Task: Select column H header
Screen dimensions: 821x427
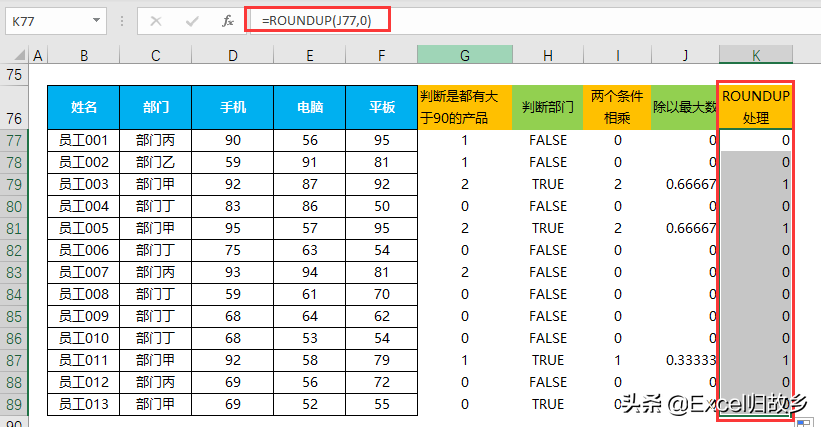Action: click(548, 55)
